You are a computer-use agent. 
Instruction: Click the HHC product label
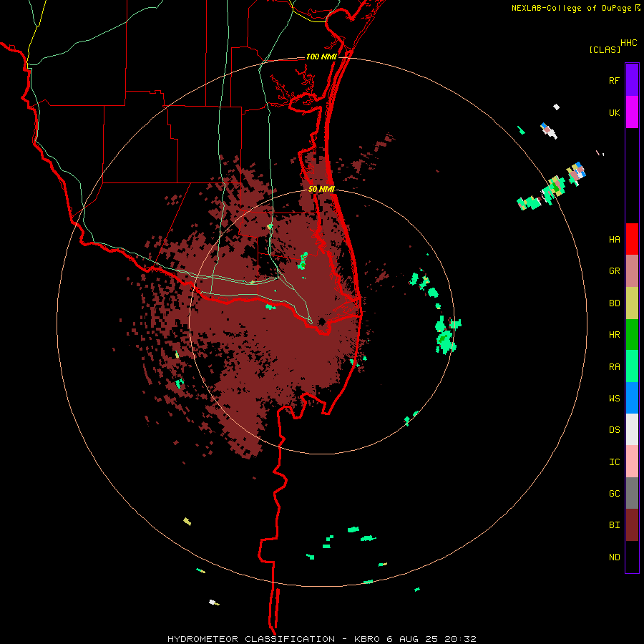tap(628, 43)
